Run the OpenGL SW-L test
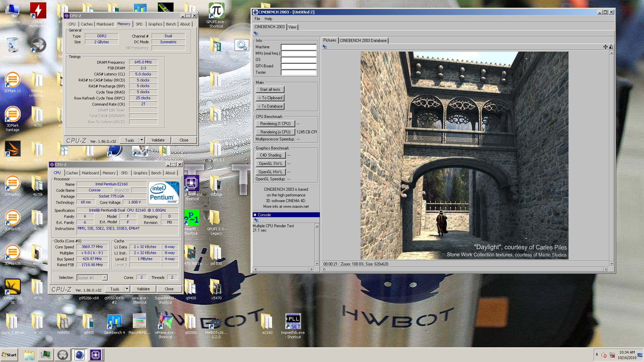This screenshot has height=362, width=644. click(271, 164)
